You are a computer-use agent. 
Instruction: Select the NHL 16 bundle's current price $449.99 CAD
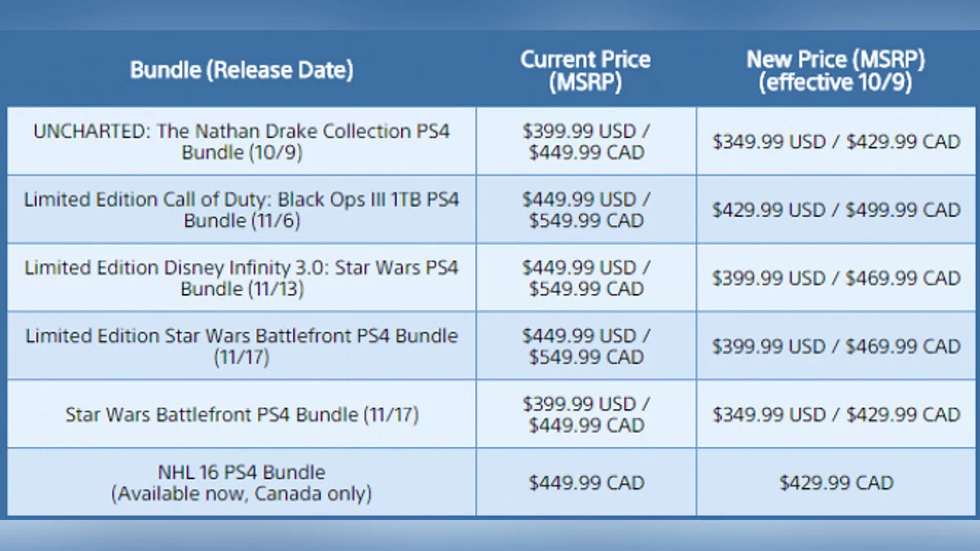click(x=586, y=482)
